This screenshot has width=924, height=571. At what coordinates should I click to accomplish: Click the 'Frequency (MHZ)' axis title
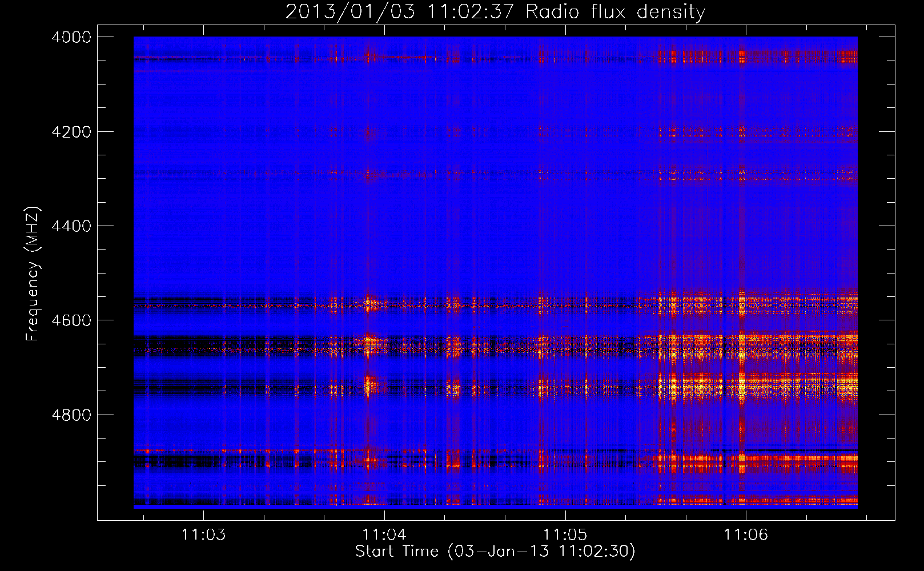click(x=33, y=274)
